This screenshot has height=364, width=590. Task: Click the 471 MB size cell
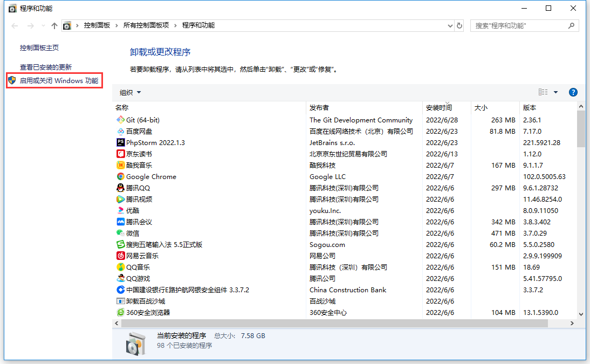coord(503,233)
